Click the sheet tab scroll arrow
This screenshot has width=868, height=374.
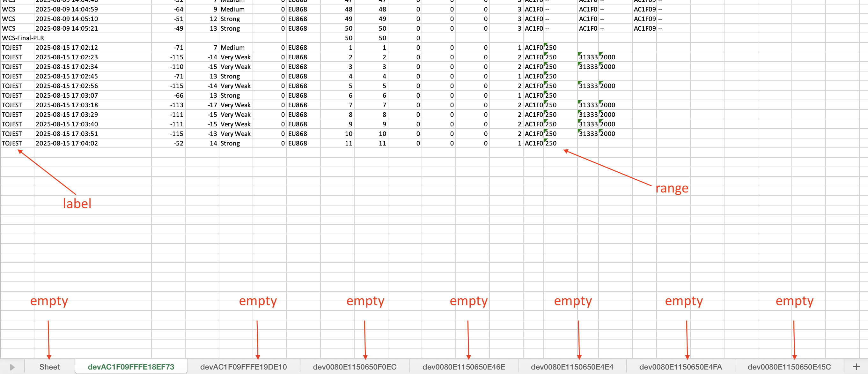pyautogui.click(x=12, y=367)
